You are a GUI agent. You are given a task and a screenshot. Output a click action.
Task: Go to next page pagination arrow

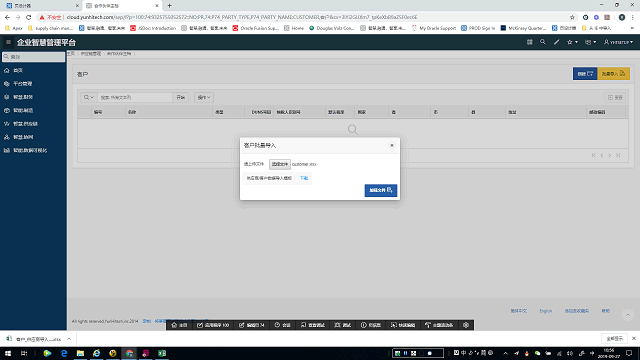pos(610,155)
